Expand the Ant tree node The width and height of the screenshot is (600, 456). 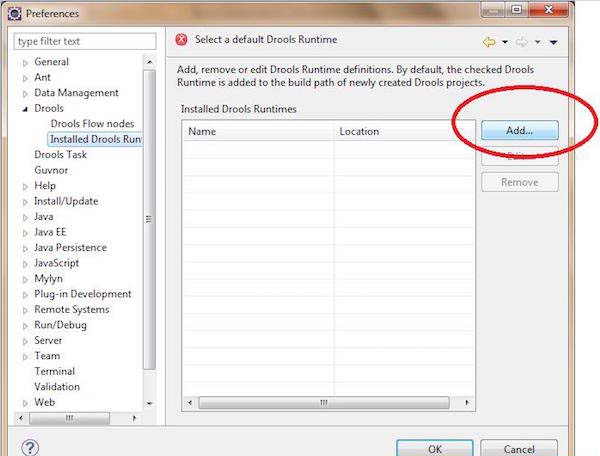(x=25, y=78)
